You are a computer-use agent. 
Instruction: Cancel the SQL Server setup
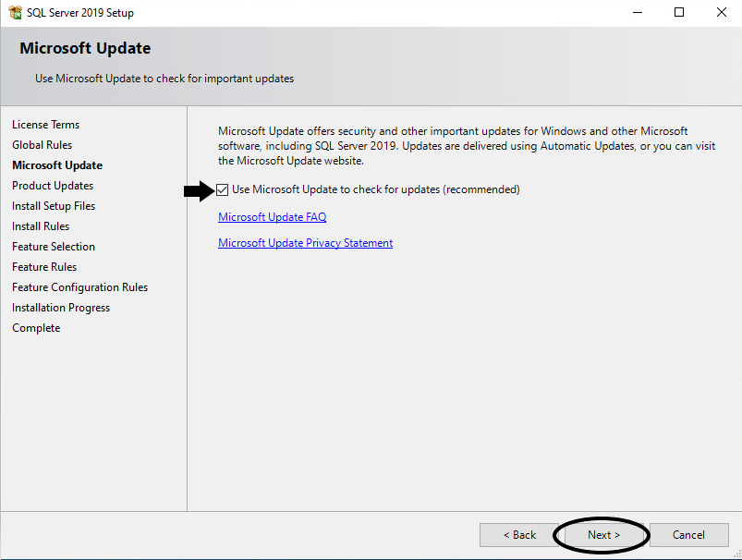point(688,535)
